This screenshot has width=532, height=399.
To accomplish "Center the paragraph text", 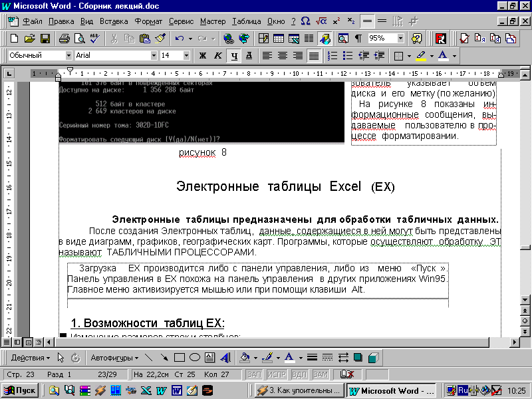I will tap(283, 55).
